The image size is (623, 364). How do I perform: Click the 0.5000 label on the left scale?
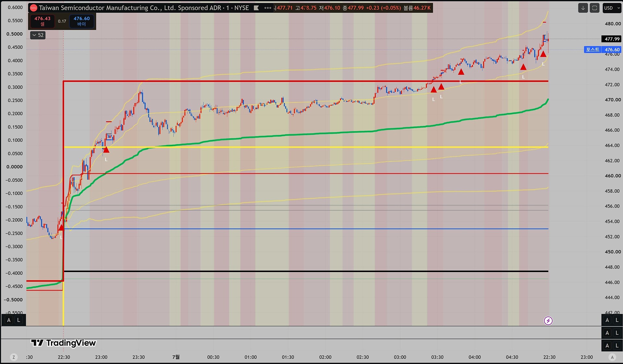pos(15,34)
